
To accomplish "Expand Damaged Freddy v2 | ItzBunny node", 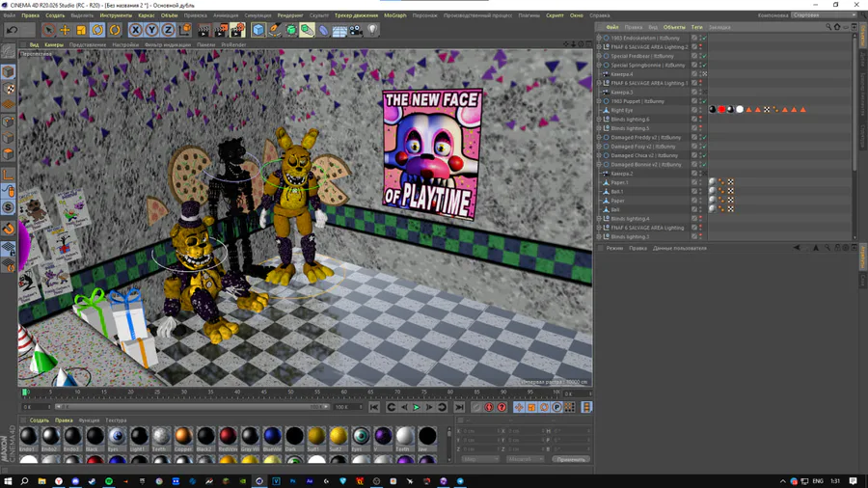I will [598, 137].
